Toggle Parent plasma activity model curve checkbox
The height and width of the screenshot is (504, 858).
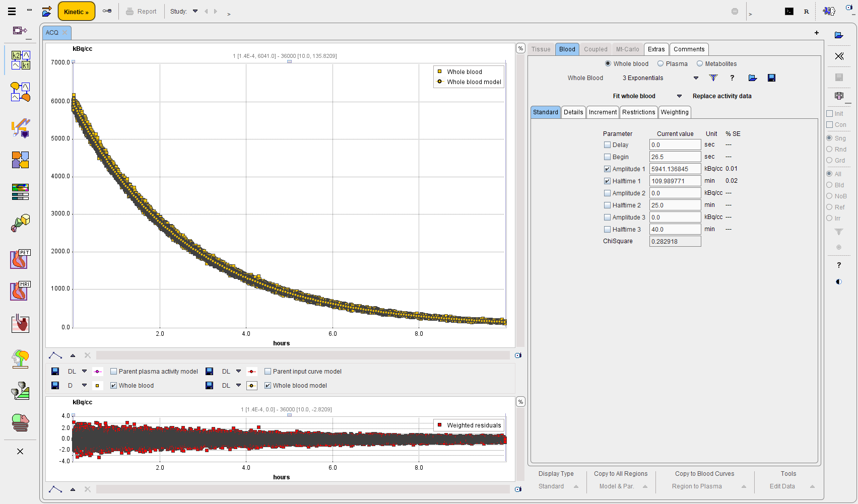click(x=114, y=372)
